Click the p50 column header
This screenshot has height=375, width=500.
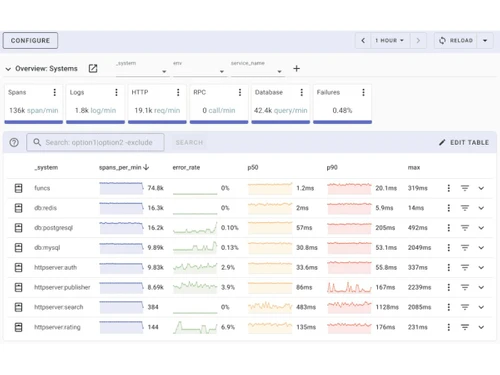coord(253,167)
